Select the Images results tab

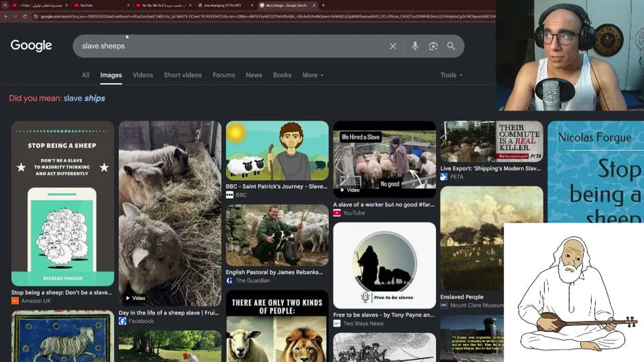(x=111, y=75)
